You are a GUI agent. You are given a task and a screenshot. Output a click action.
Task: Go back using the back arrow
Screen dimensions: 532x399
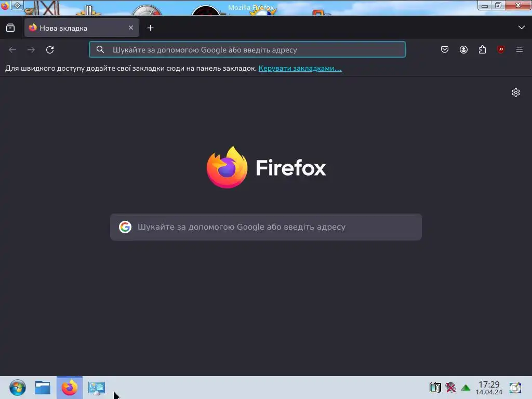coord(12,50)
